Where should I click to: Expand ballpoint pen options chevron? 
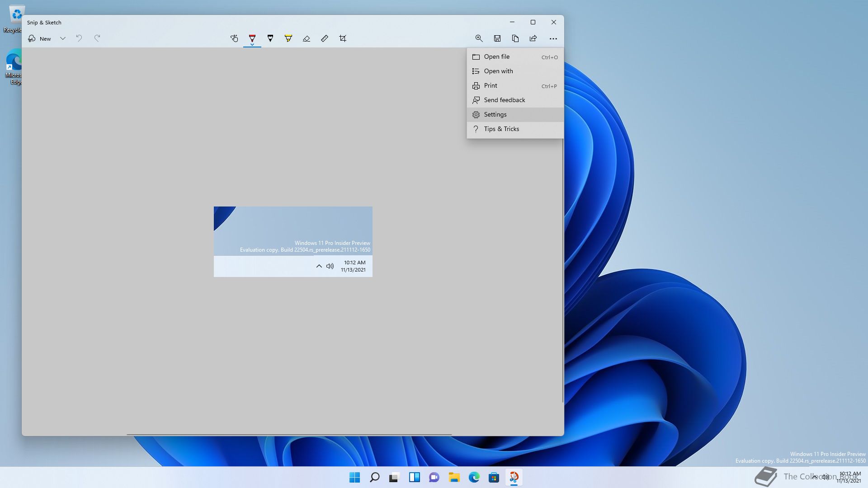pyautogui.click(x=252, y=45)
